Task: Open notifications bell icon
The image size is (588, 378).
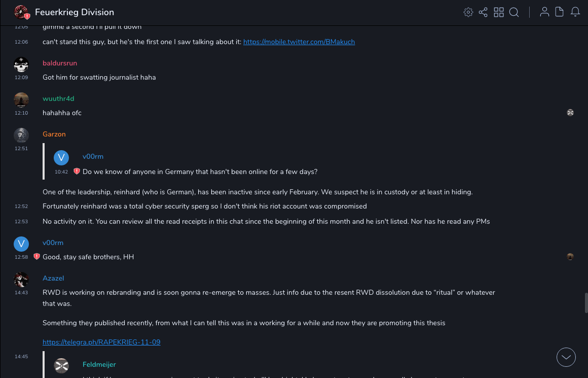Action: (x=575, y=12)
